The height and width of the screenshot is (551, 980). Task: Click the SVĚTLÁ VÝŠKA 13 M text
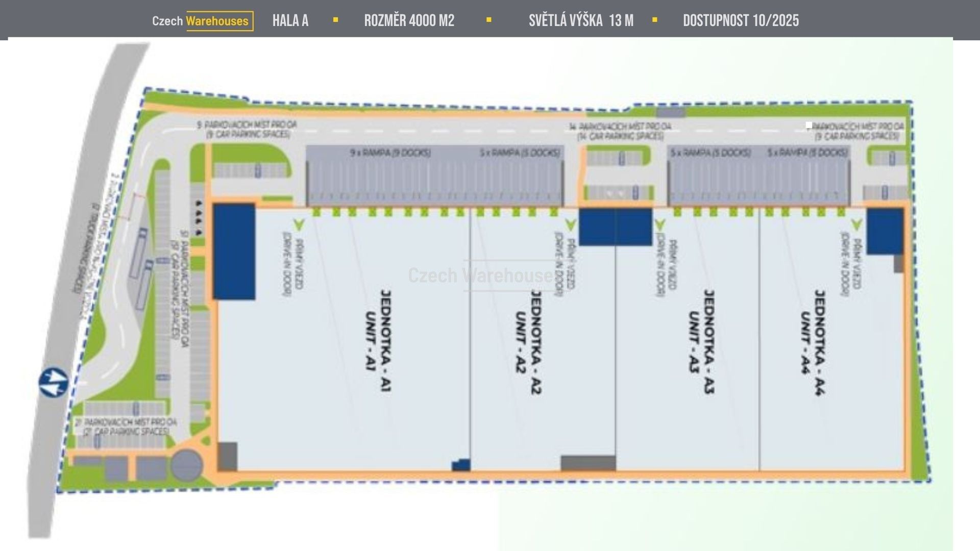click(581, 21)
